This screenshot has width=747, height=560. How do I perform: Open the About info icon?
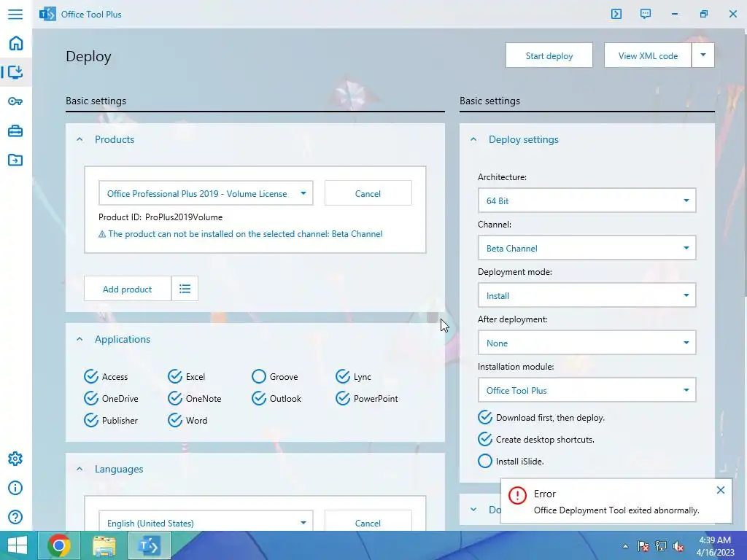pyautogui.click(x=15, y=488)
